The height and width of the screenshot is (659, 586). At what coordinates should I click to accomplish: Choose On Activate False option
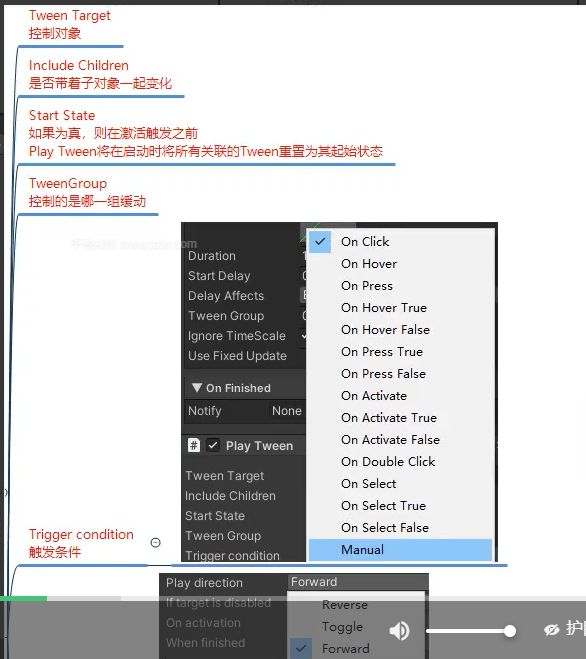tap(400, 440)
